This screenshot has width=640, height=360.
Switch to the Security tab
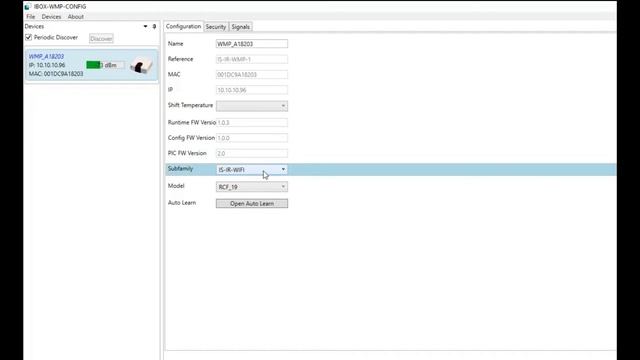click(x=216, y=27)
